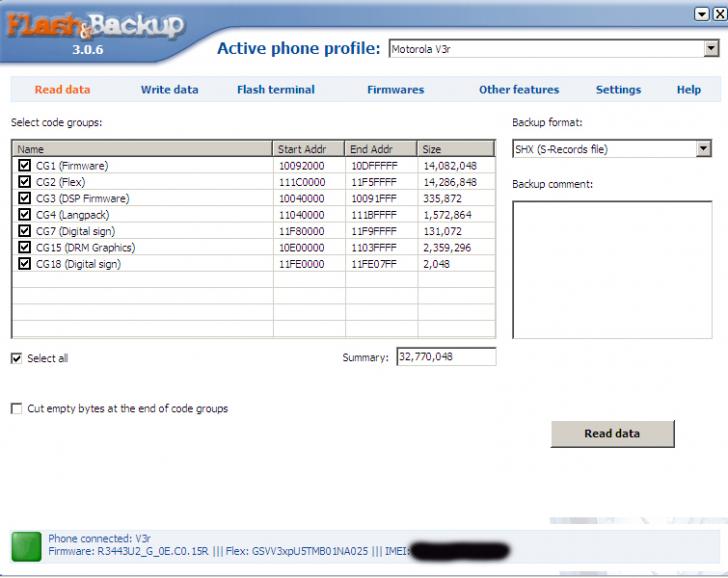
Task: Sort by End Addr column header
Action: coord(381,149)
